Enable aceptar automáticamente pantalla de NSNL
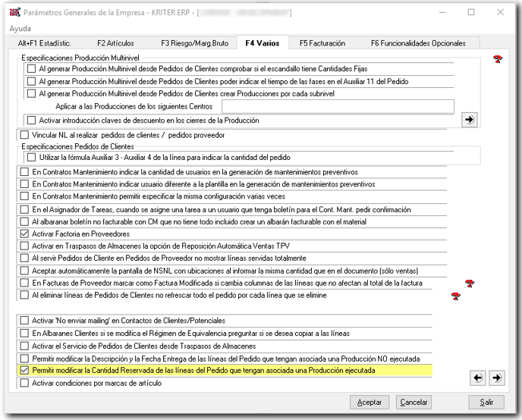 tap(24, 271)
